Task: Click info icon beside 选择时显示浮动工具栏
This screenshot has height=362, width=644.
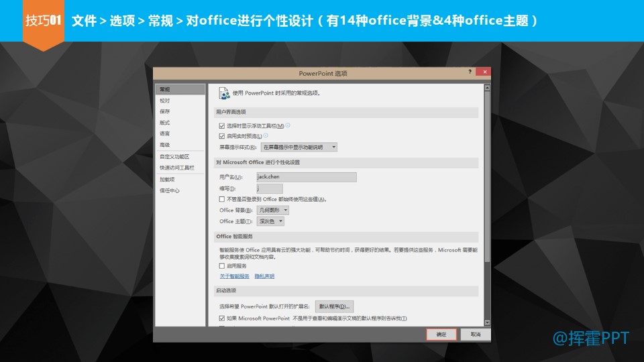Action: 288,125
